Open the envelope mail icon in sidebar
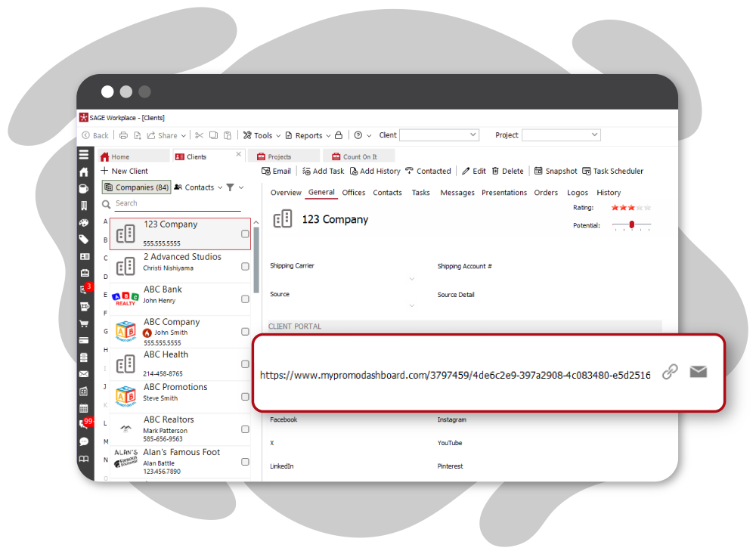 pos(84,373)
